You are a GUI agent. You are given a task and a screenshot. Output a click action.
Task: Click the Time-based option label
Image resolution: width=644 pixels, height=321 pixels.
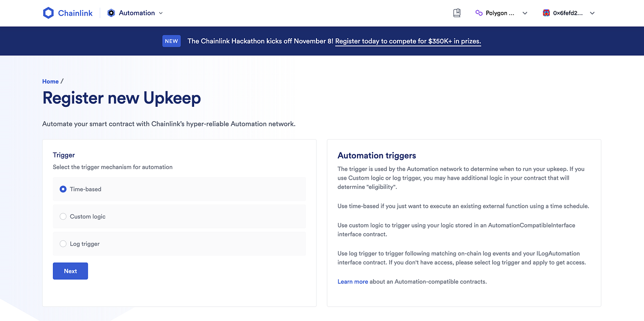(86, 189)
